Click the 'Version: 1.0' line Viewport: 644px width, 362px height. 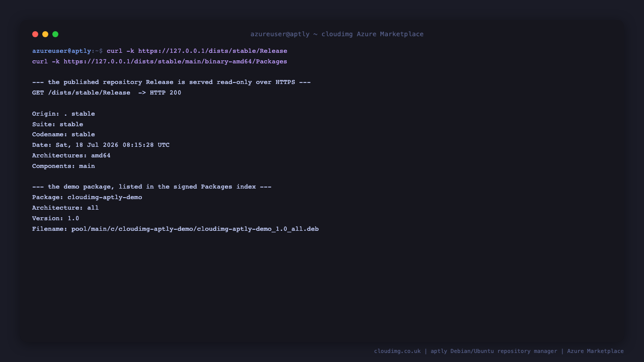(x=56, y=219)
